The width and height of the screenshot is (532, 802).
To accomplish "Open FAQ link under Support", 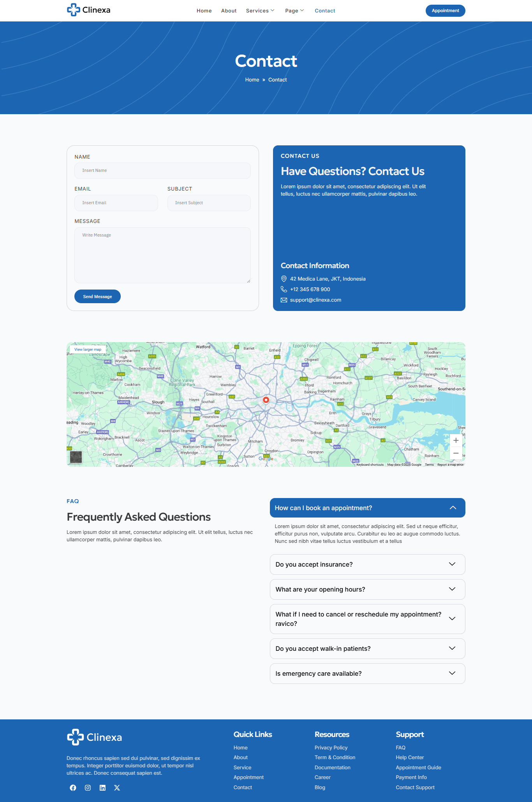I will [401, 747].
